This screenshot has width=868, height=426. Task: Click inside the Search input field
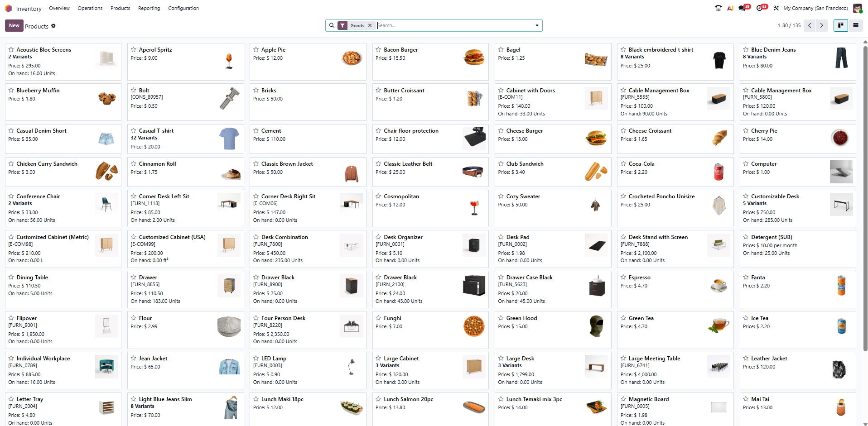click(453, 25)
